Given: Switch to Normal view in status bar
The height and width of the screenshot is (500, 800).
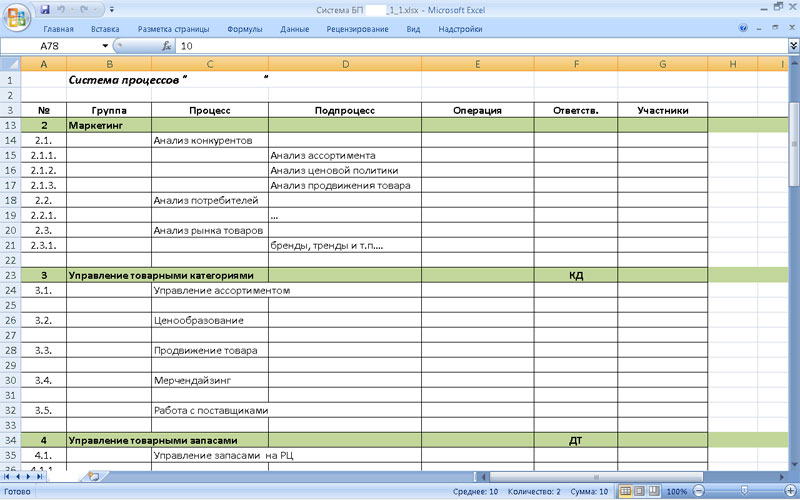Looking at the screenshot, I should click(625, 492).
